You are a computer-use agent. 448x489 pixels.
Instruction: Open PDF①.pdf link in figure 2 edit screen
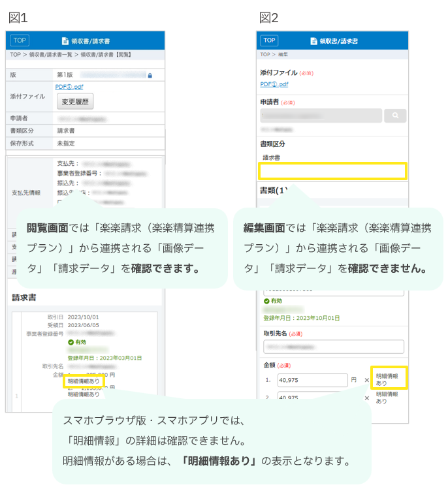coord(274,84)
